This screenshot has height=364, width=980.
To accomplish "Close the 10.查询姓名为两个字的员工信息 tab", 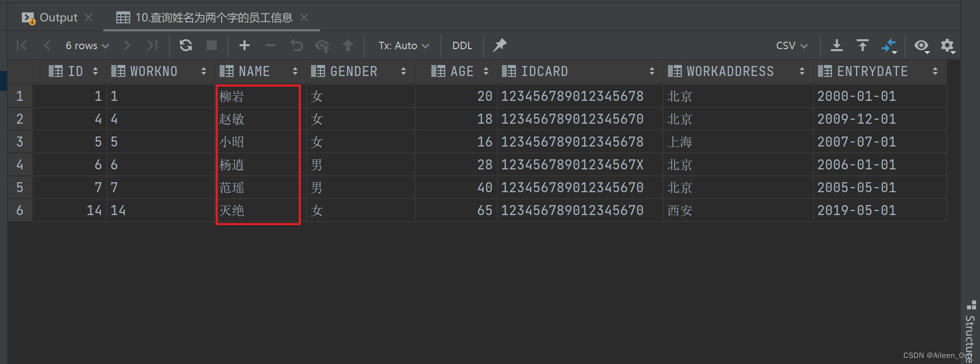I will [x=304, y=17].
